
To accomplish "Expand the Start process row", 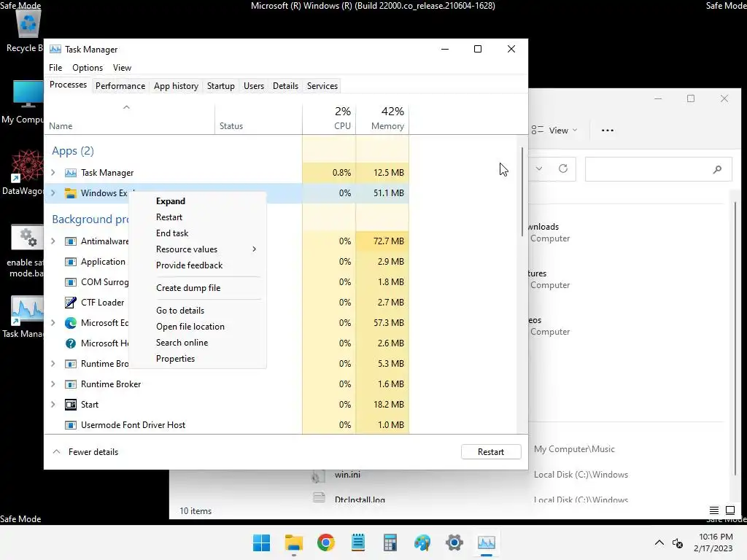I will 53,404.
